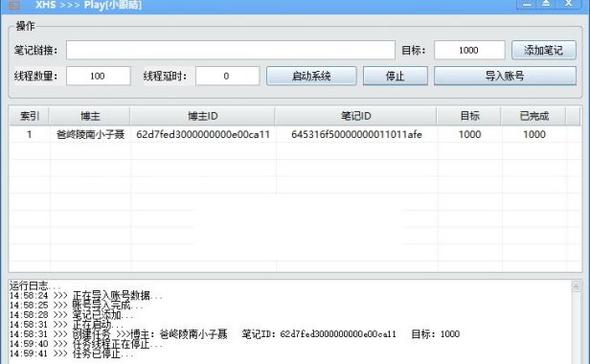Click 1000 in the row's 目标 column
This screenshot has height=364, width=590.
[x=469, y=134]
